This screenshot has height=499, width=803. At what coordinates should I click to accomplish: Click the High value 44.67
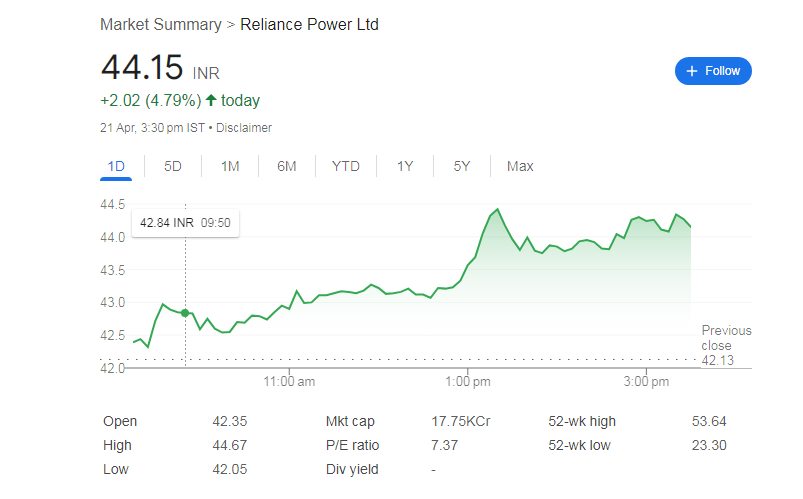[230, 445]
